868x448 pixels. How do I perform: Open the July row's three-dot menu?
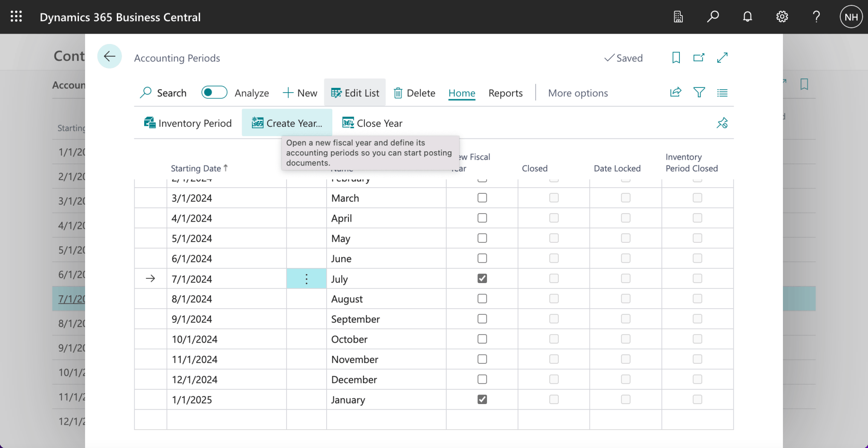point(306,279)
